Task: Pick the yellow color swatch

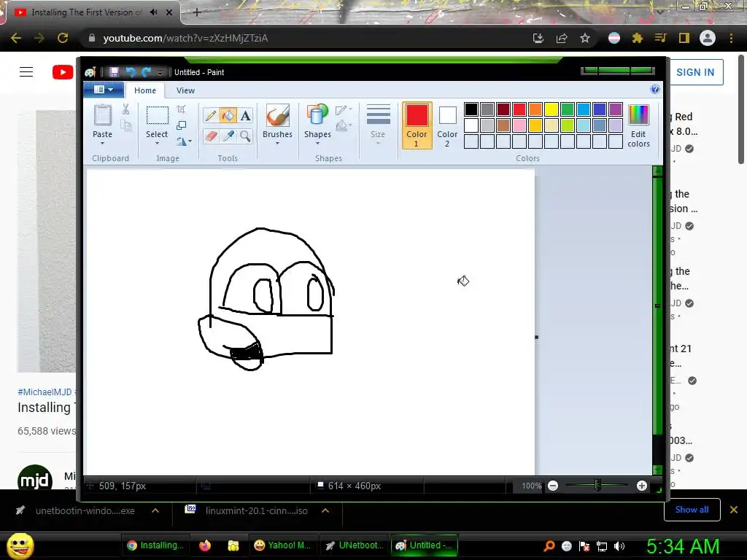Action: coord(551,109)
